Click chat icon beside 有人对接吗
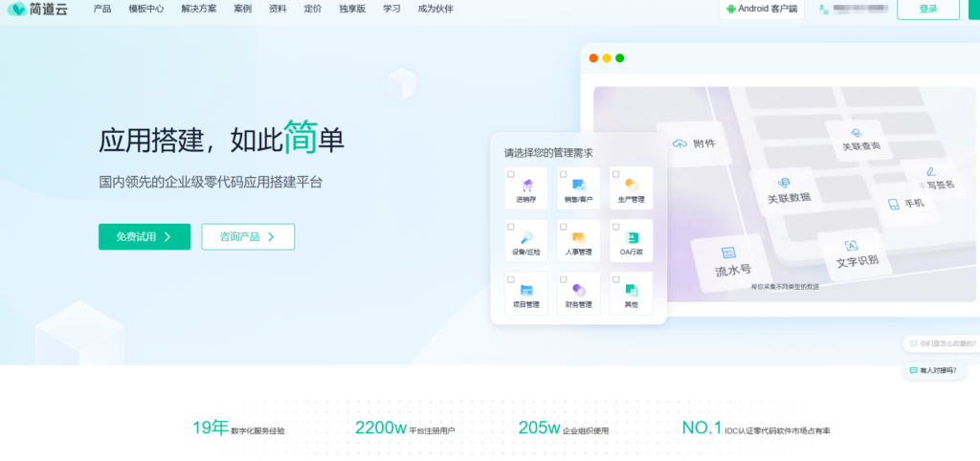The image size is (980, 461). (914, 370)
